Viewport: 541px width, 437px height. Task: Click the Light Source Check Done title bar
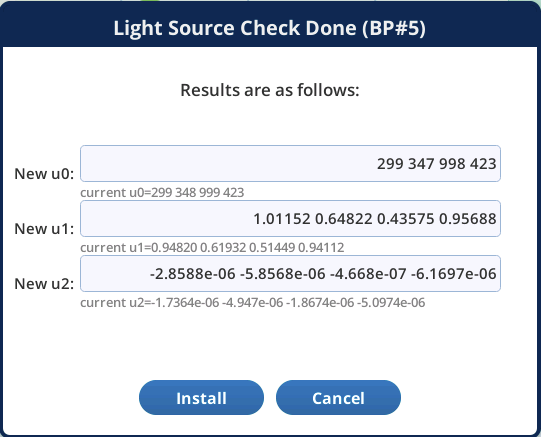[270, 25]
